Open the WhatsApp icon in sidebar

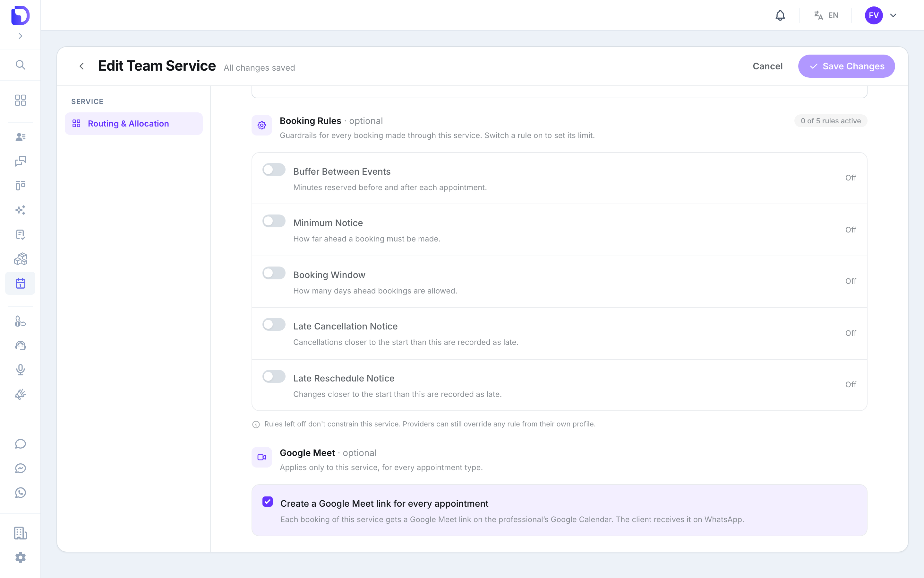click(20, 493)
